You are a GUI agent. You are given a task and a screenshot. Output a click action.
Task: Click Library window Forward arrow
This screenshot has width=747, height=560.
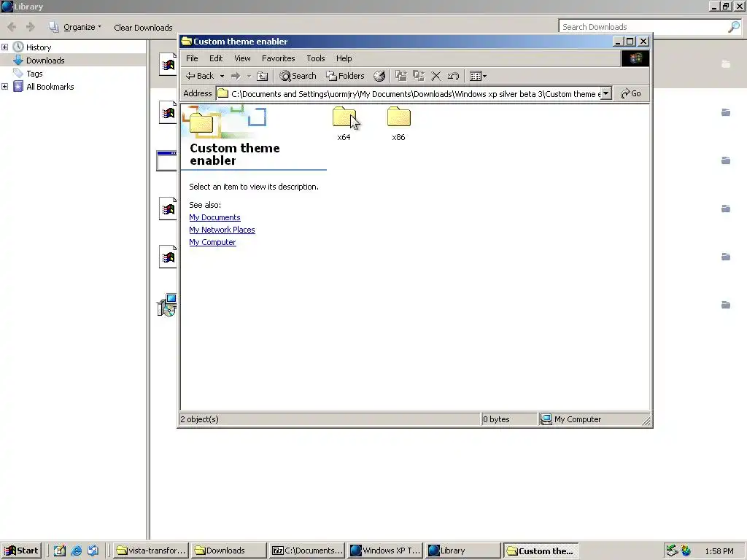(x=31, y=27)
